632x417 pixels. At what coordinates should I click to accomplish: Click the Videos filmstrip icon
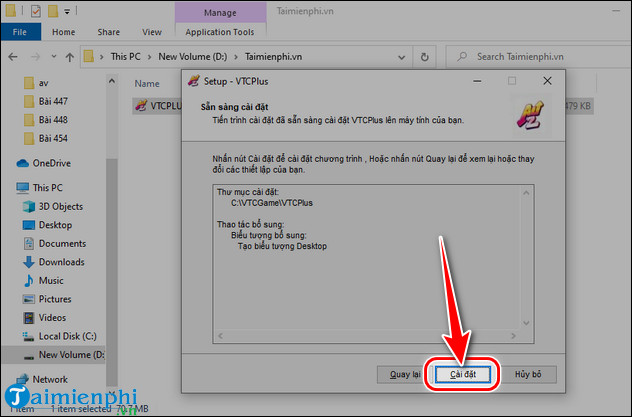pyautogui.click(x=29, y=318)
